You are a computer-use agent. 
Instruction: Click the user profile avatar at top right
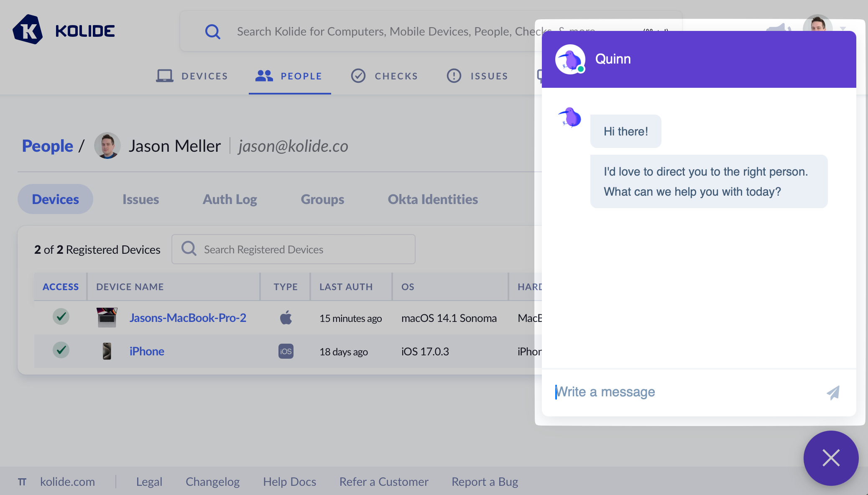[x=817, y=23]
